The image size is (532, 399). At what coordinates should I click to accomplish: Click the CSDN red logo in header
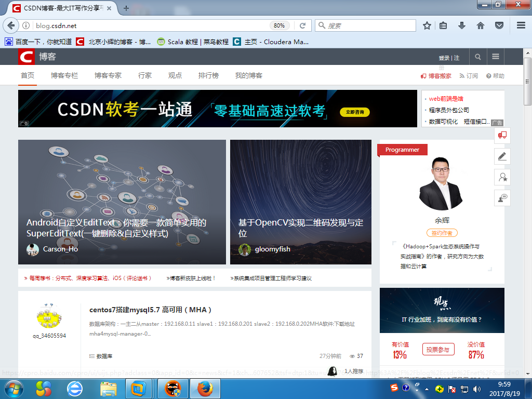[26, 57]
